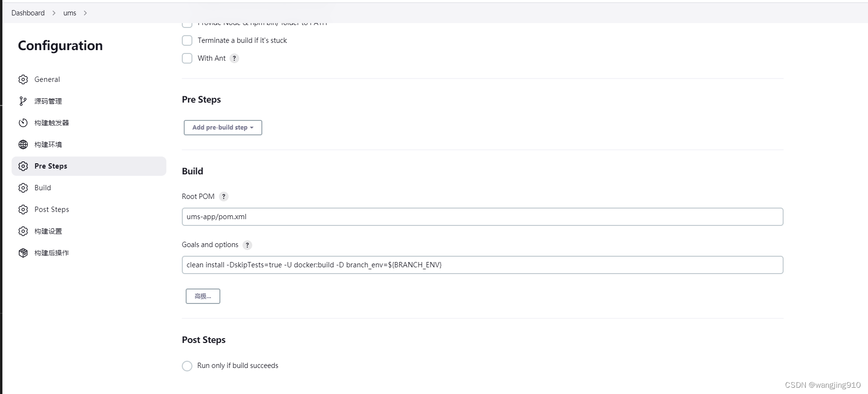Go to 构建触发器 section
Viewport: 868px width, 394px height.
click(x=89, y=123)
